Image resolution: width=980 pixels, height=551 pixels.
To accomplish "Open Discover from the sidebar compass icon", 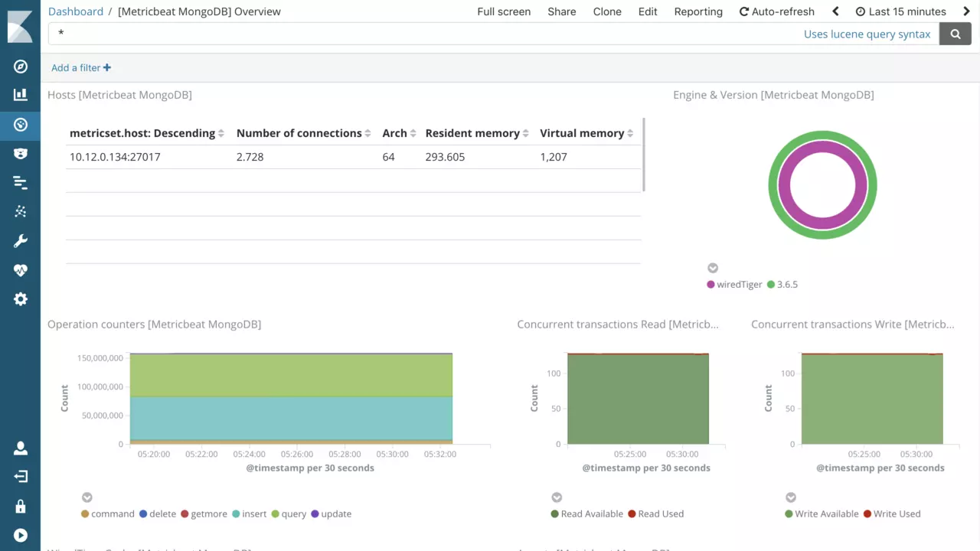I will (x=21, y=67).
